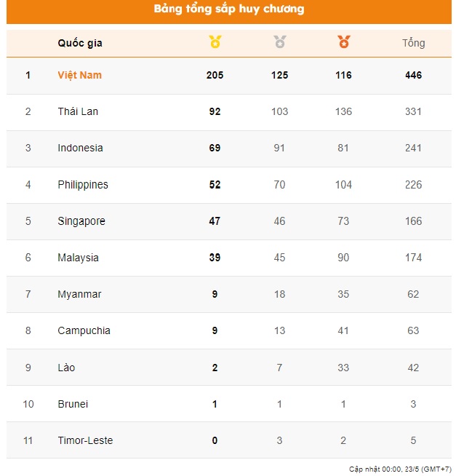Click the Việt Nam country link

point(80,75)
